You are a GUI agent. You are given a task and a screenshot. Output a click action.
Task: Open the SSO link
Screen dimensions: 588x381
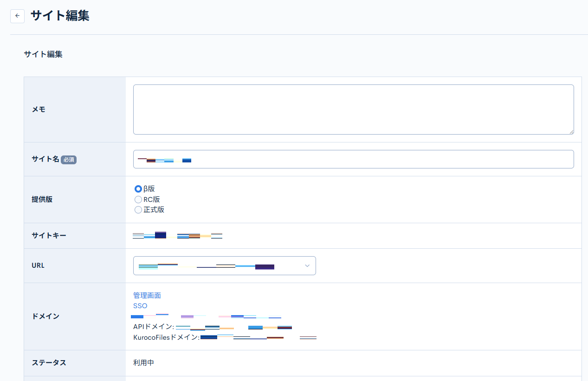coord(140,306)
